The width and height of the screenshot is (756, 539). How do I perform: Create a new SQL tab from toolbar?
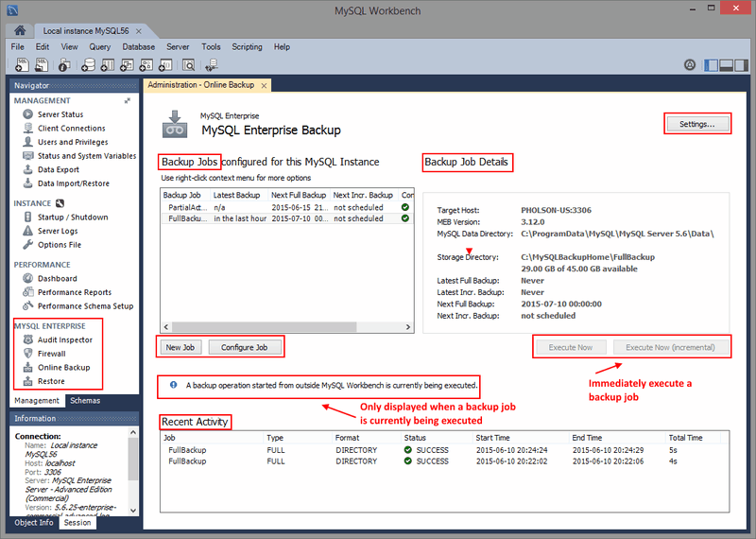pos(22,64)
